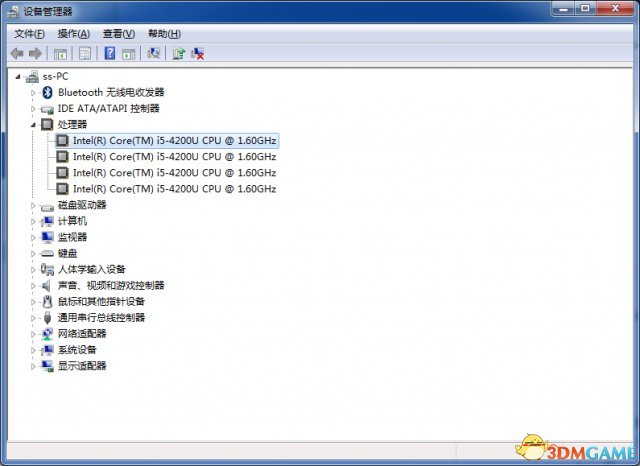The height and width of the screenshot is (466, 640).
Task: Click Scan for hardware changes icon
Action: point(154,53)
